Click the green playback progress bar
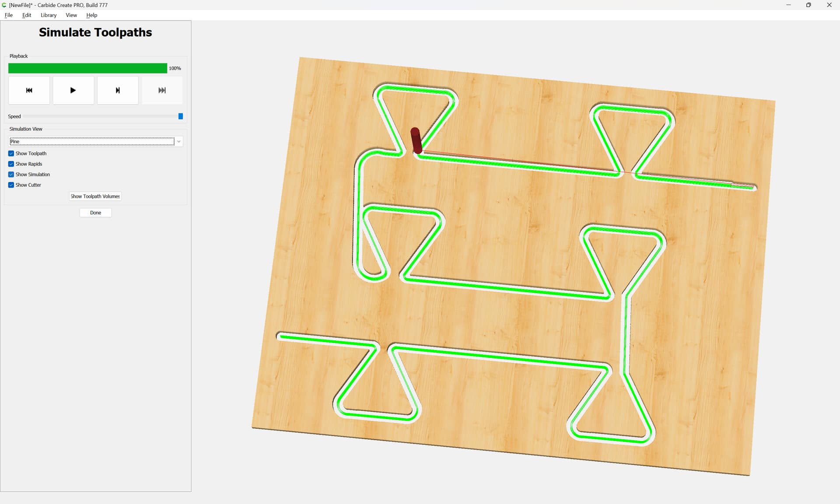Image resolution: width=840 pixels, height=504 pixels. click(87, 68)
